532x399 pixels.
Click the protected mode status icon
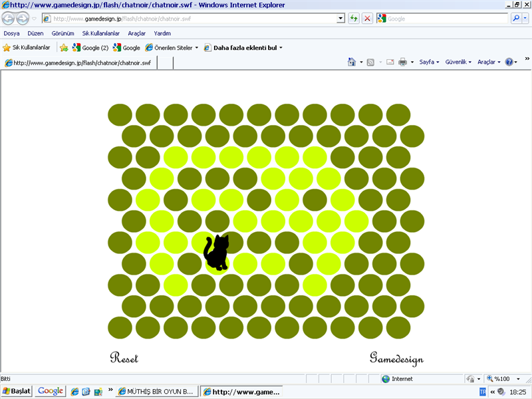click(x=470, y=379)
